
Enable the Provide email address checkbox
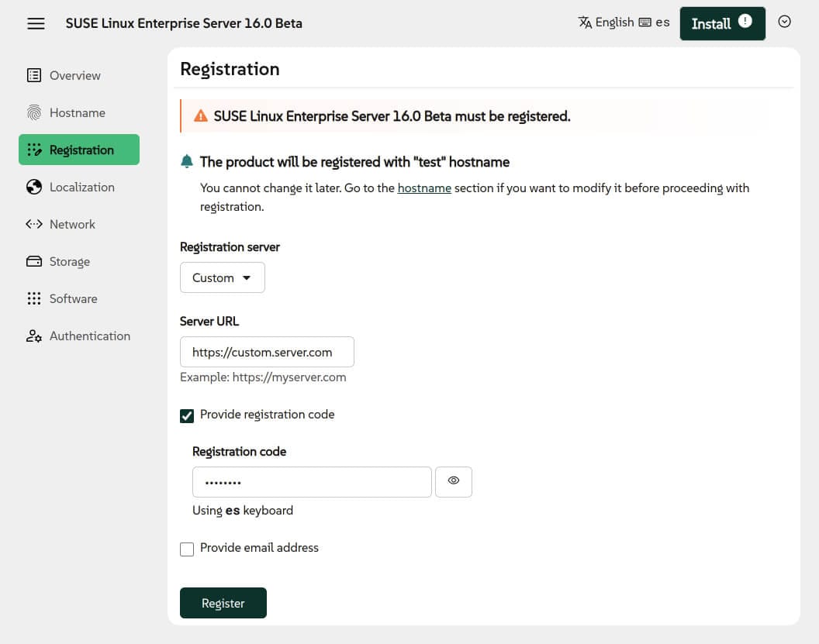tap(187, 549)
